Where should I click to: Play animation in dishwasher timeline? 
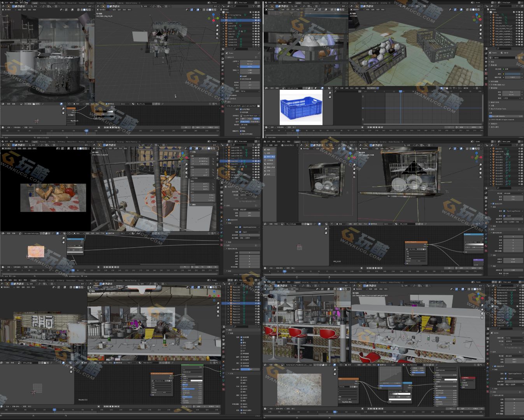pos(376,268)
